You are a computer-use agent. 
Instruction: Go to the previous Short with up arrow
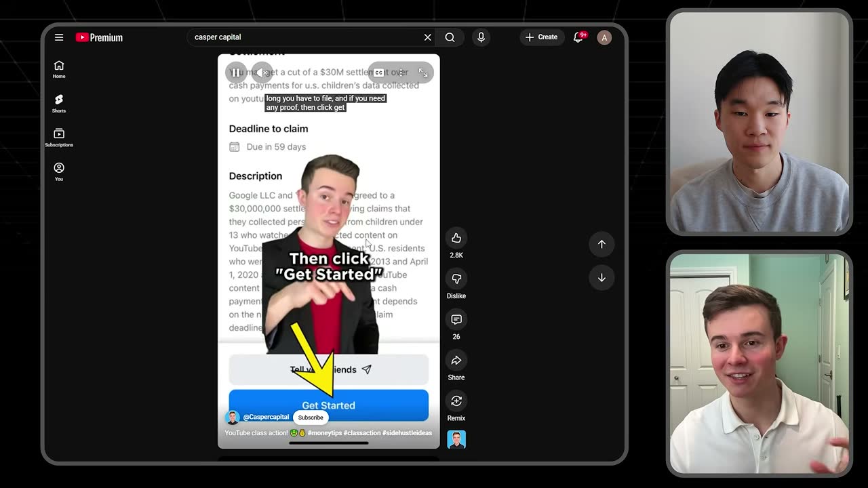601,244
